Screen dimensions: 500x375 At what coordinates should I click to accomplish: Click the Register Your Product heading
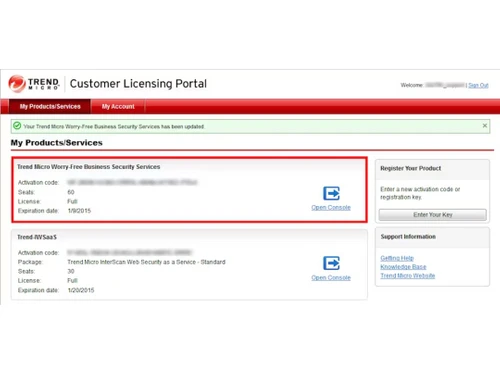[x=411, y=168]
